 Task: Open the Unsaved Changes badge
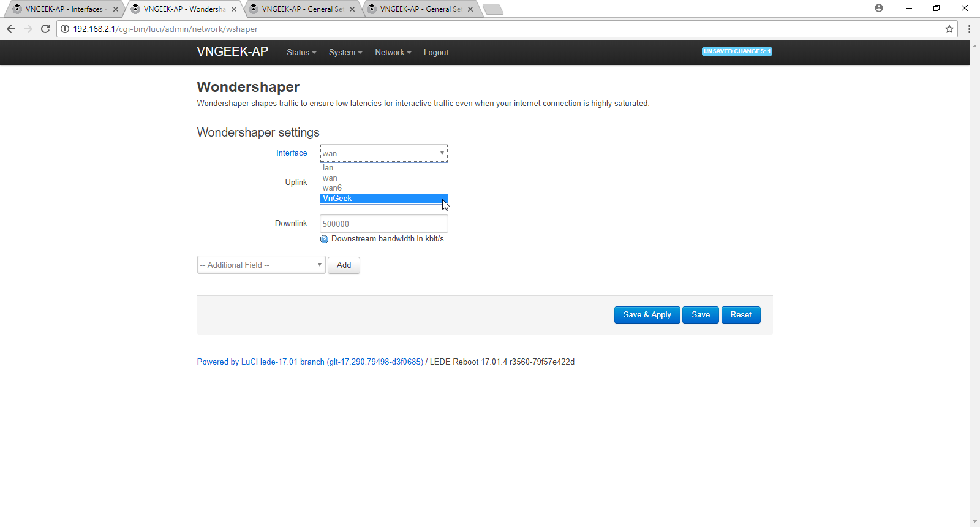click(x=737, y=51)
